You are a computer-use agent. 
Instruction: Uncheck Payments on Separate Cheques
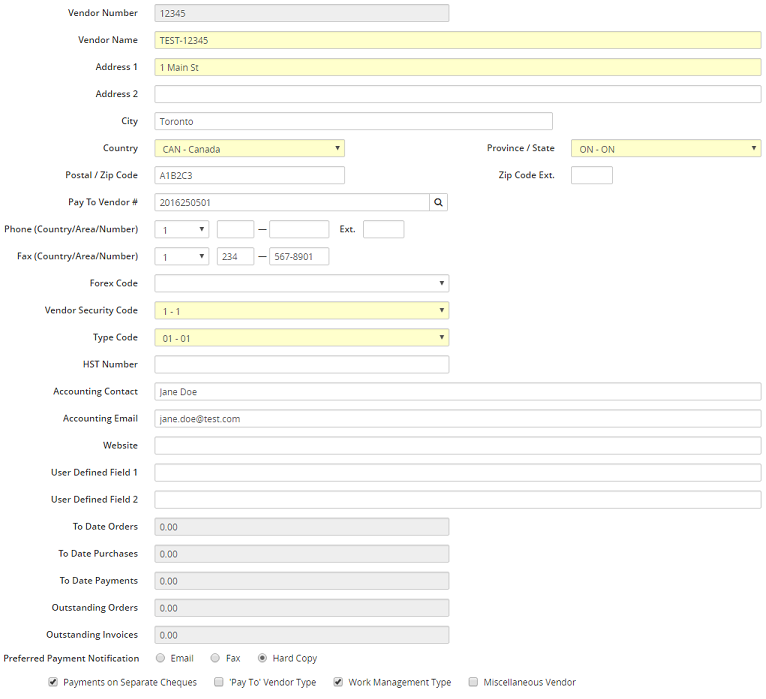[52, 682]
